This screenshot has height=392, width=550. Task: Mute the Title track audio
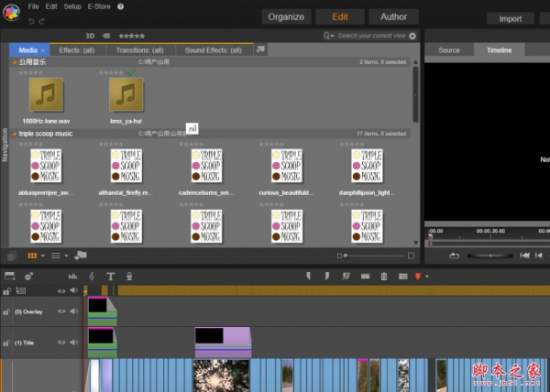[x=73, y=343]
